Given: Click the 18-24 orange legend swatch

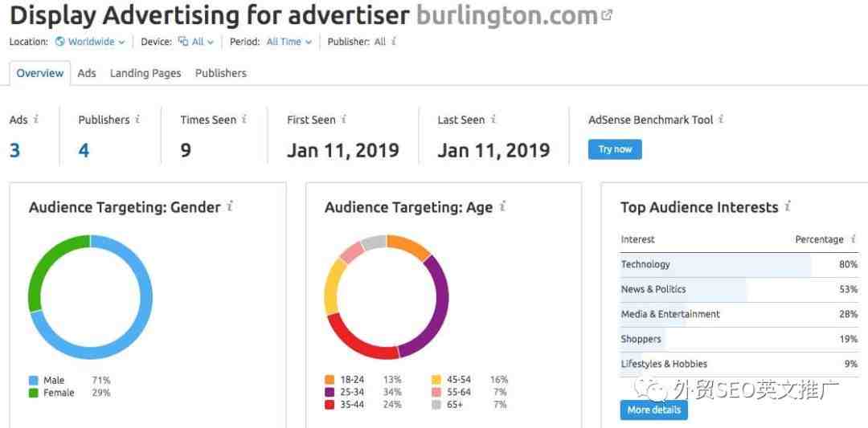Looking at the screenshot, I should [x=330, y=380].
